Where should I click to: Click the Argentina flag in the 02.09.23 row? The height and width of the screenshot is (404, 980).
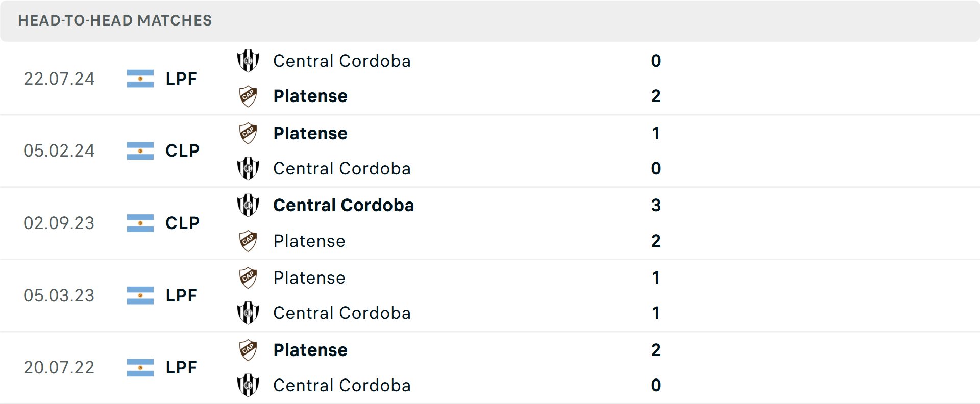[140, 223]
